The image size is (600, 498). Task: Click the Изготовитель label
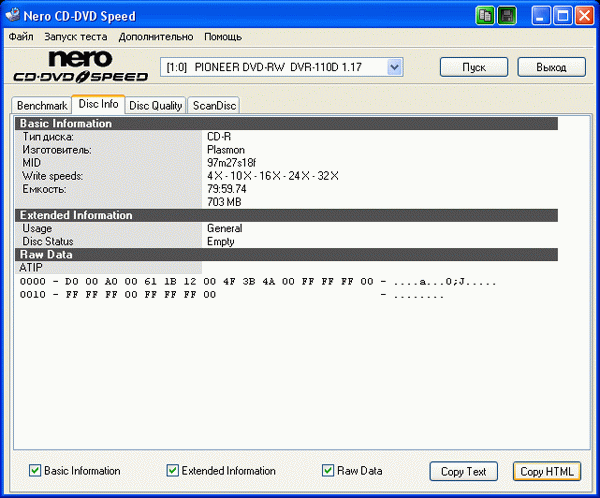(57, 150)
